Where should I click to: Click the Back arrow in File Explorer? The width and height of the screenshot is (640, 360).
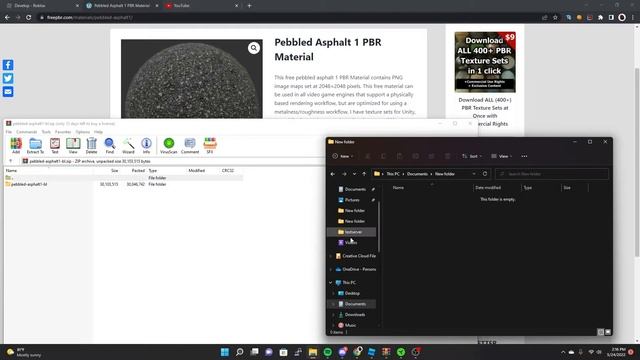333,174
